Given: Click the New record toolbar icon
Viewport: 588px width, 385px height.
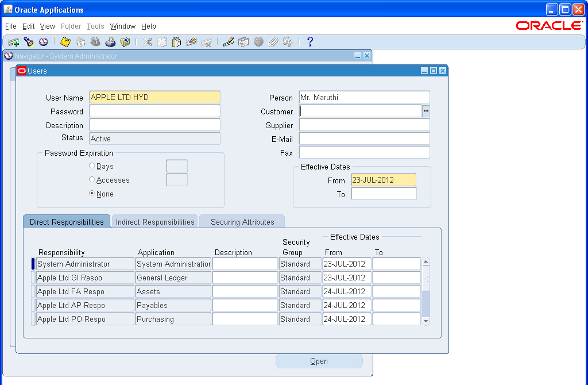Looking at the screenshot, I should (13, 41).
